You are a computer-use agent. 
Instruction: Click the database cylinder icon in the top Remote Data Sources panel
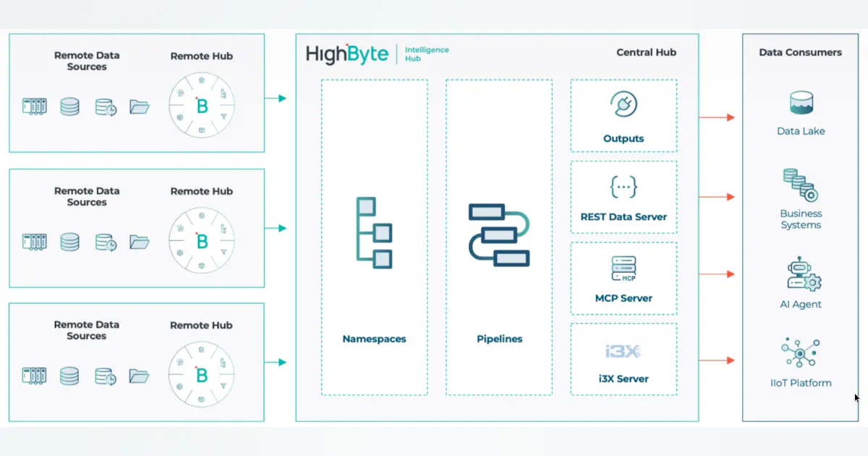(x=70, y=107)
